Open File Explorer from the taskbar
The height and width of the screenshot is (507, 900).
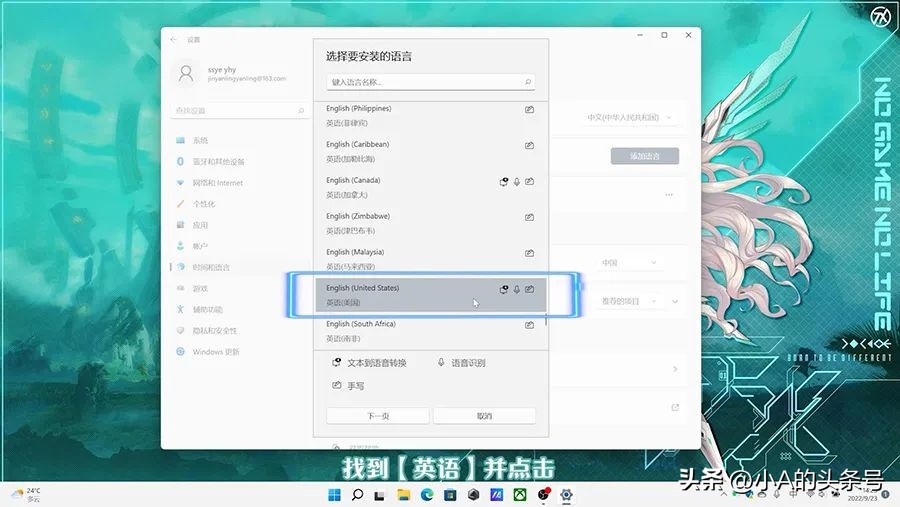point(404,495)
